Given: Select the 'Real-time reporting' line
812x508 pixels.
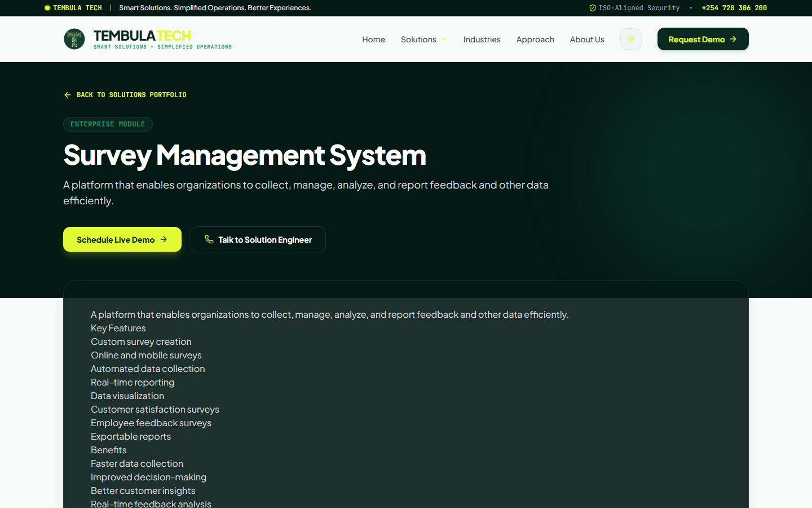Looking at the screenshot, I should tap(133, 382).
